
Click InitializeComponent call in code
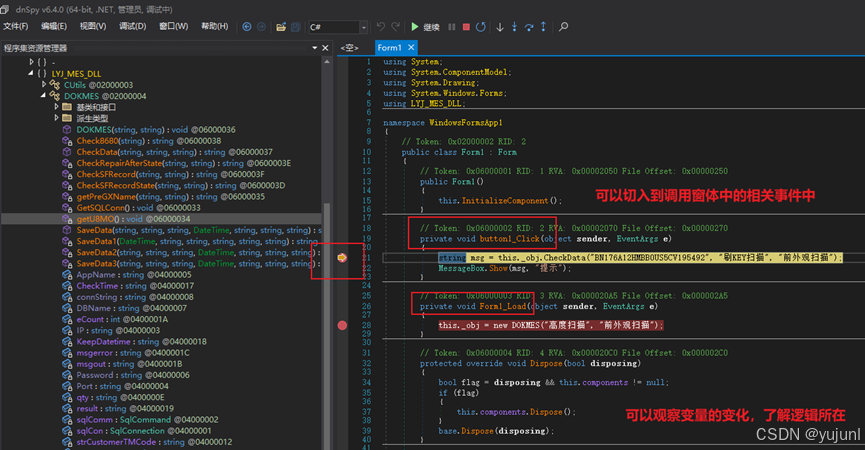(505, 201)
